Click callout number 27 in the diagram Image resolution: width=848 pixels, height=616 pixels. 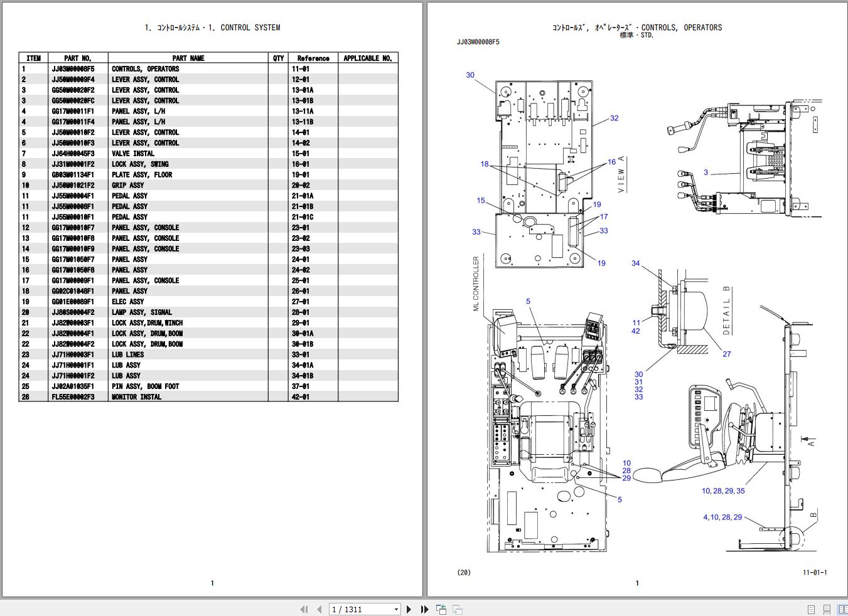[x=727, y=354]
